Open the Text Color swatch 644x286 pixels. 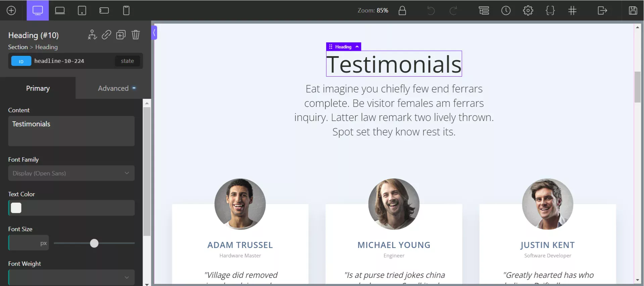pos(16,208)
